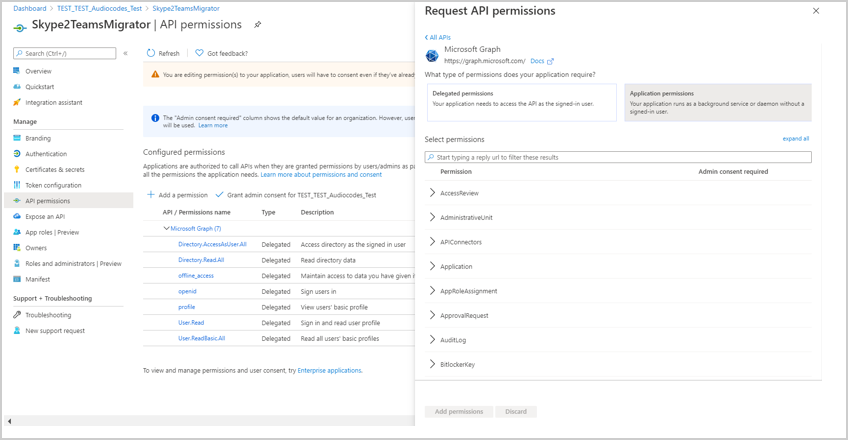Click the Integration assistant rocket icon

[x=17, y=102]
